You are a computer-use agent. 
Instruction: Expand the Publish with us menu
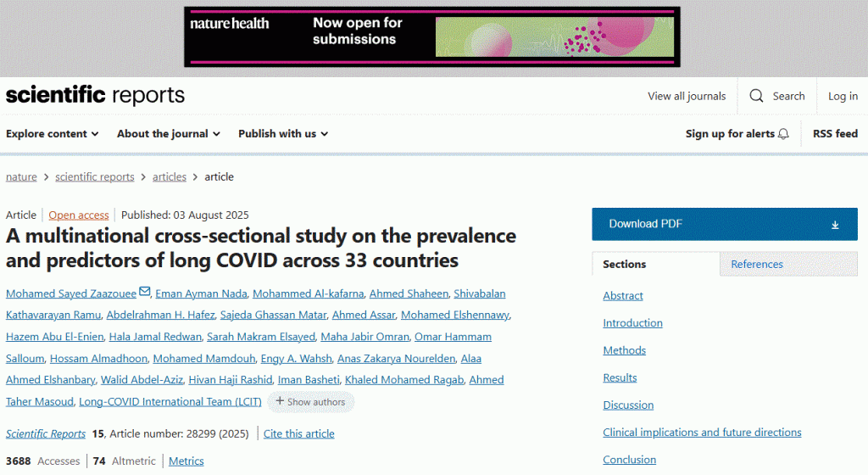click(283, 134)
